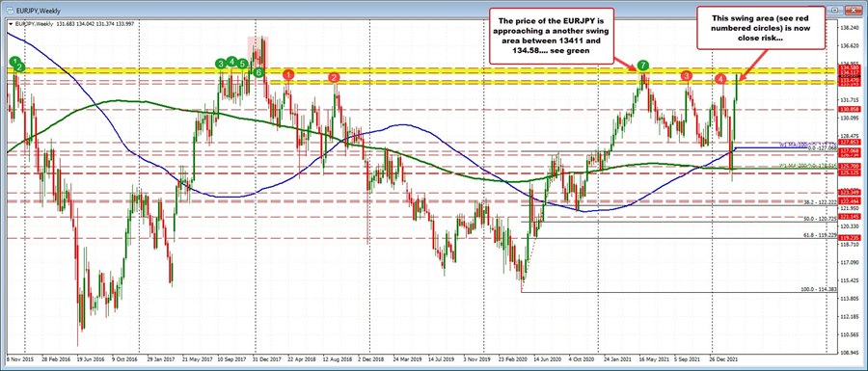Click the 8 Nov 2015 date label

click(20, 358)
